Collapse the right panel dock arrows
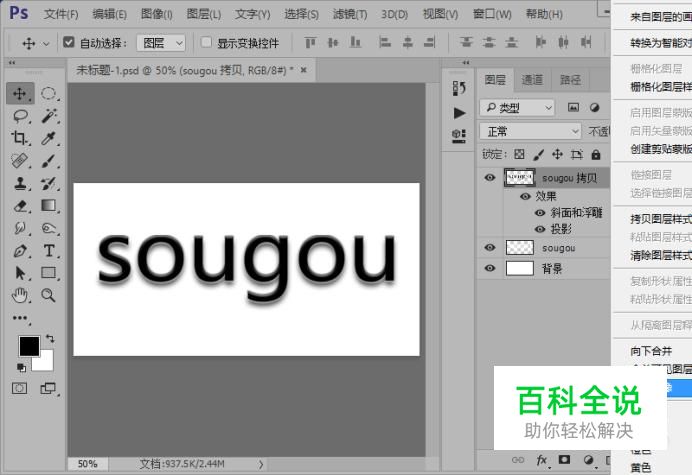 [x=466, y=63]
